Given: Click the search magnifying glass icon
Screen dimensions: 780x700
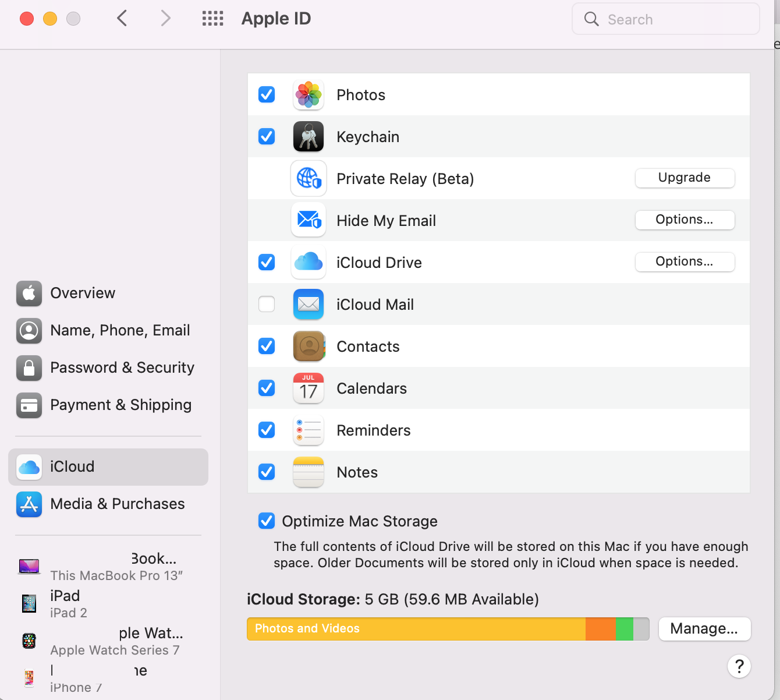Looking at the screenshot, I should tap(591, 19).
